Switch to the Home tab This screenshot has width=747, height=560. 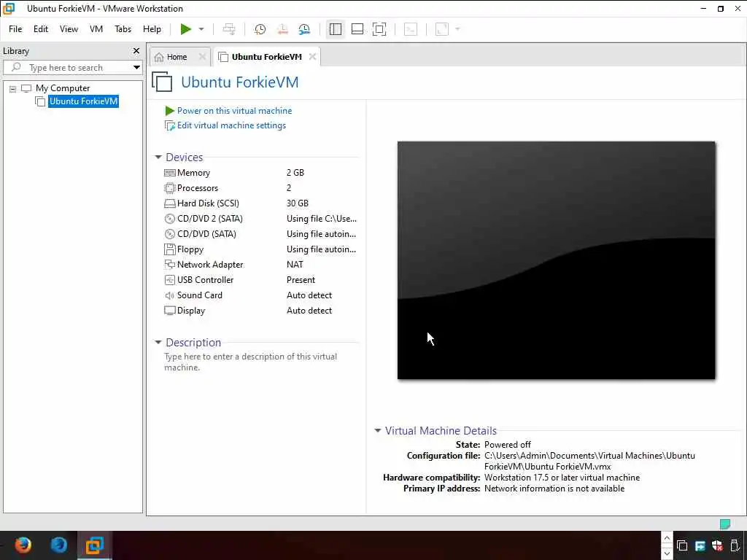(x=177, y=57)
